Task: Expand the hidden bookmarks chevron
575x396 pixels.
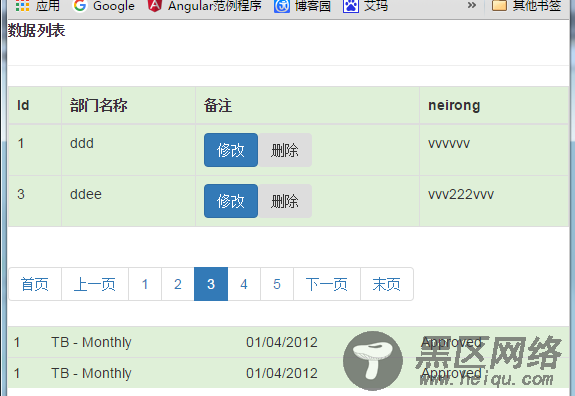Action: click(x=472, y=5)
